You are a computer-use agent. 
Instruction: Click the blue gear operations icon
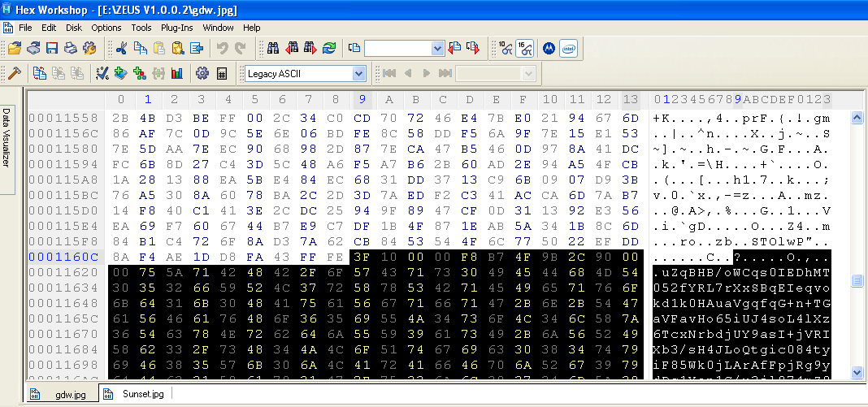click(202, 73)
